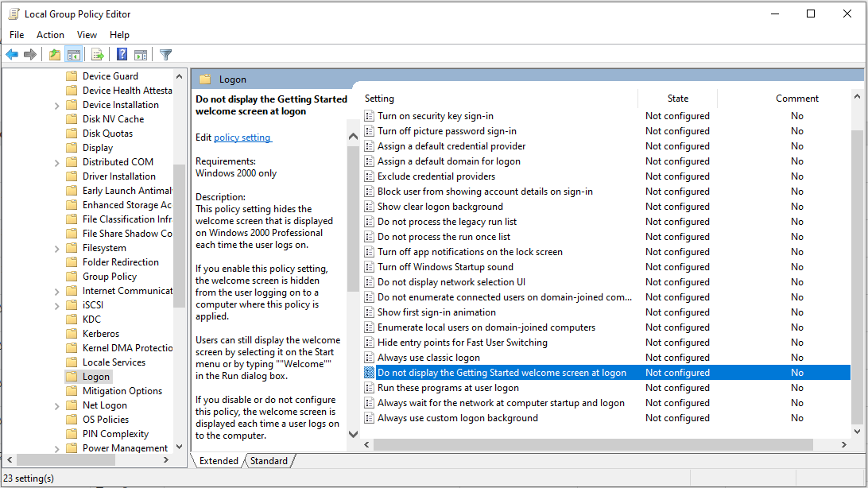Open help using the Help toolbar icon

click(x=121, y=54)
